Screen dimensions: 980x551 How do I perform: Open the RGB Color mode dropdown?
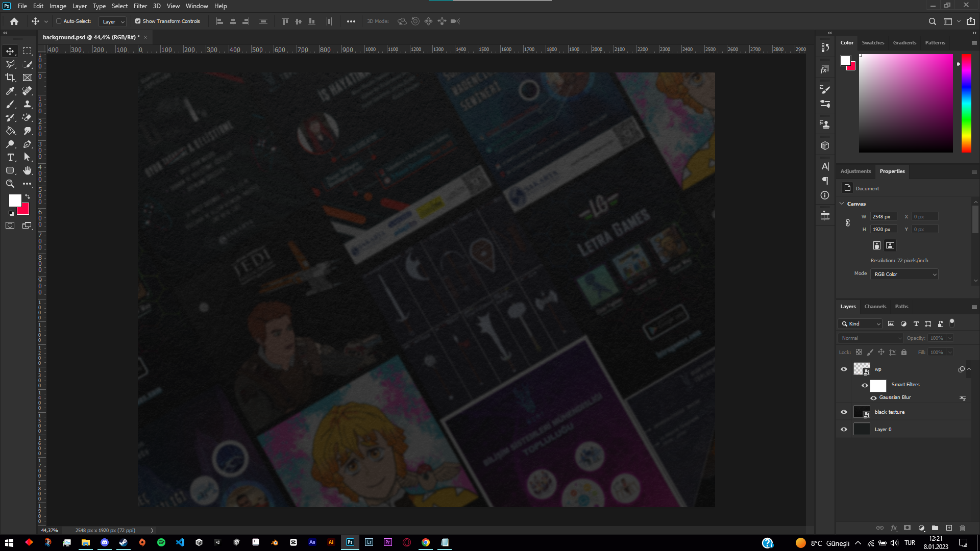[904, 274]
